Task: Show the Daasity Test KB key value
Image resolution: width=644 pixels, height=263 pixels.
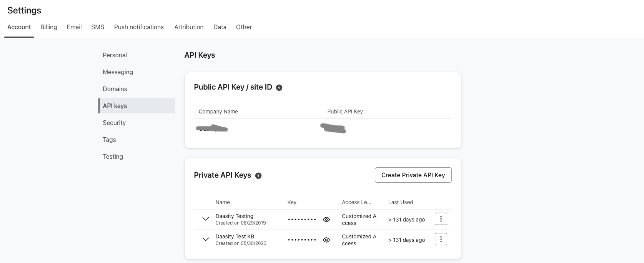Action: pos(326,240)
